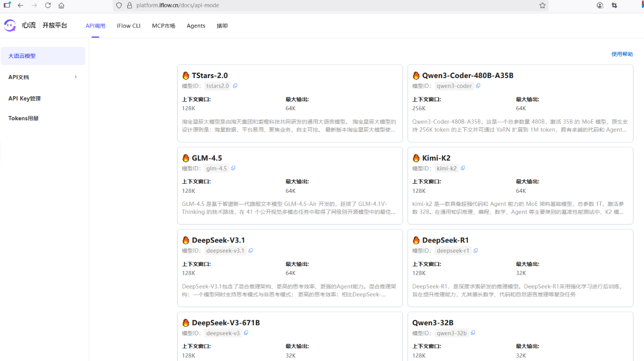Click the kimi-k2 model ID text
The width and height of the screenshot is (644, 361).
(447, 168)
